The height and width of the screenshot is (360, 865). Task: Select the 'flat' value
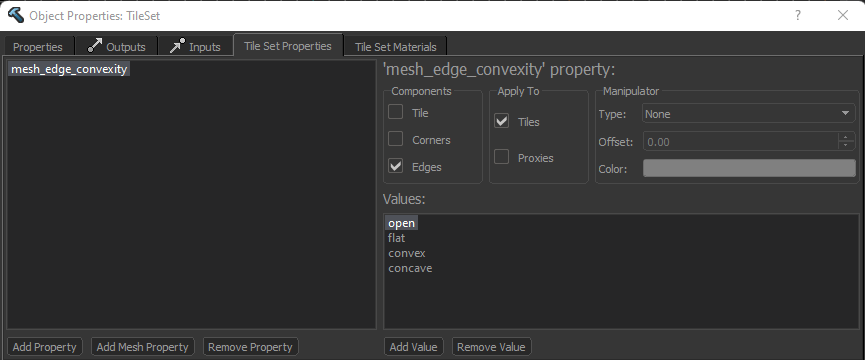(x=396, y=238)
